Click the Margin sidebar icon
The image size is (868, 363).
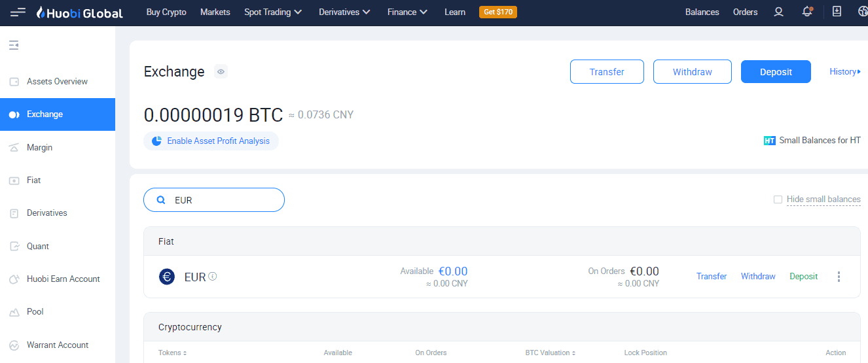[14, 148]
